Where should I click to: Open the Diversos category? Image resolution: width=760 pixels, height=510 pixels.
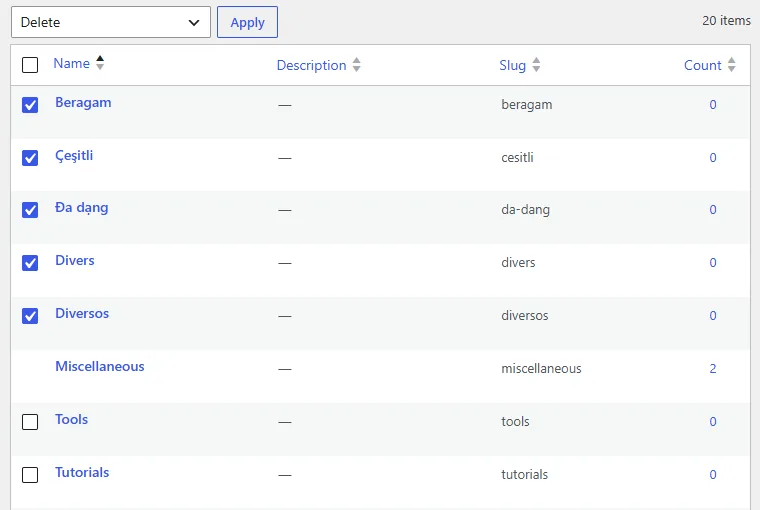tap(82, 313)
